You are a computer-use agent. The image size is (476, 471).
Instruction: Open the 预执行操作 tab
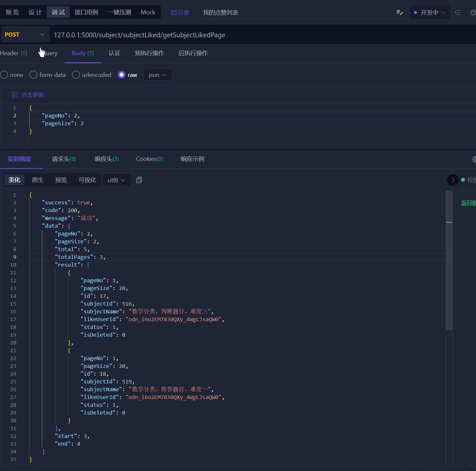(149, 53)
